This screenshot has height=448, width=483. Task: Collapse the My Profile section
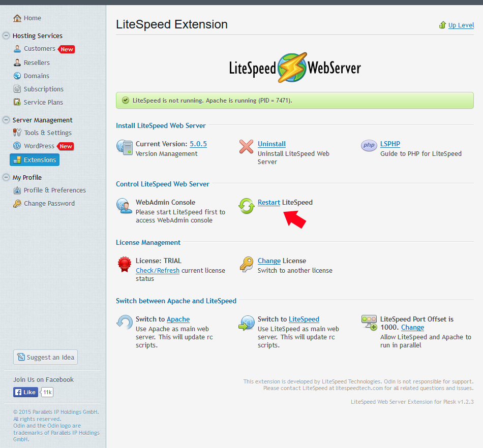(6, 178)
